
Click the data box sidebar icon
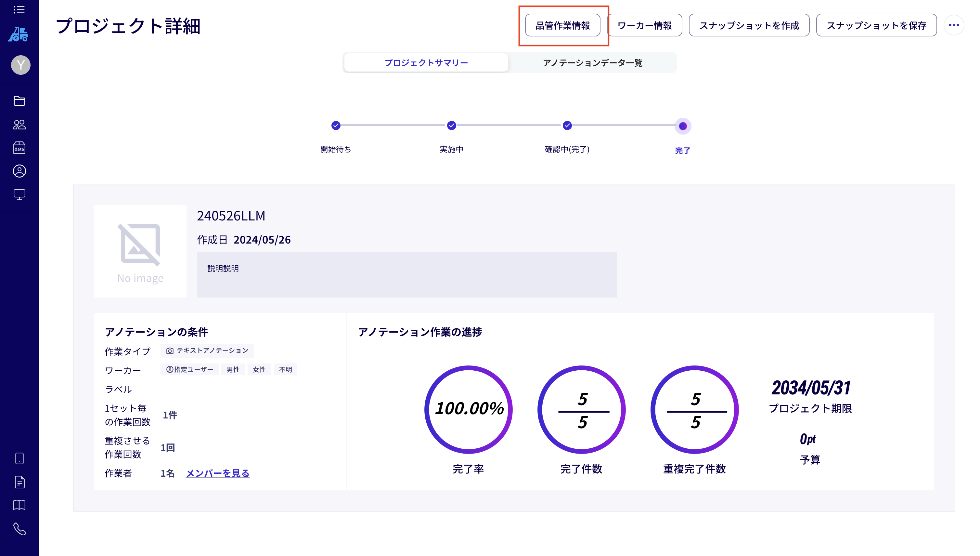[19, 148]
